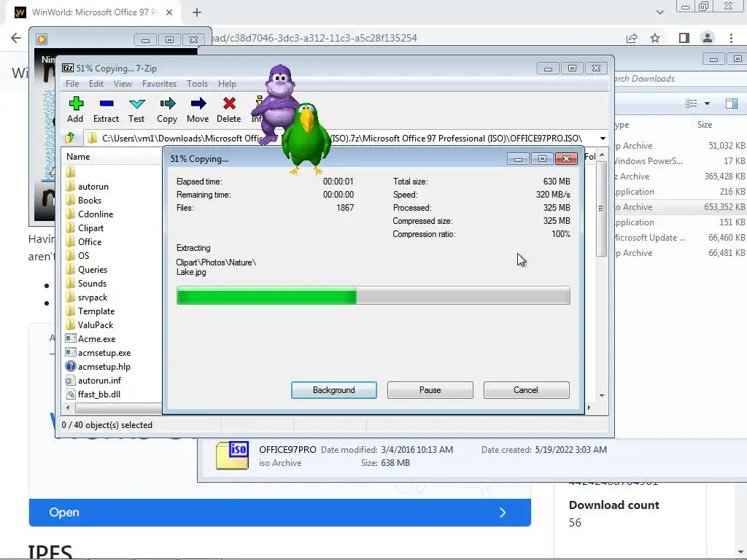Click the scroll-down arrow in 7-Zip list
The width and height of the screenshot is (747, 560).
point(602,396)
